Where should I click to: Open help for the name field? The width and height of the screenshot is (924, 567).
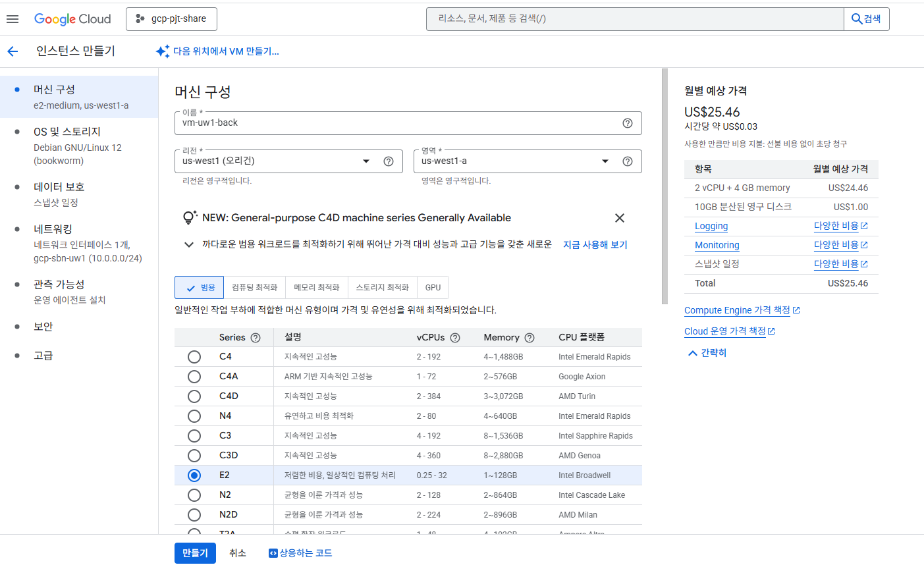pyautogui.click(x=628, y=123)
